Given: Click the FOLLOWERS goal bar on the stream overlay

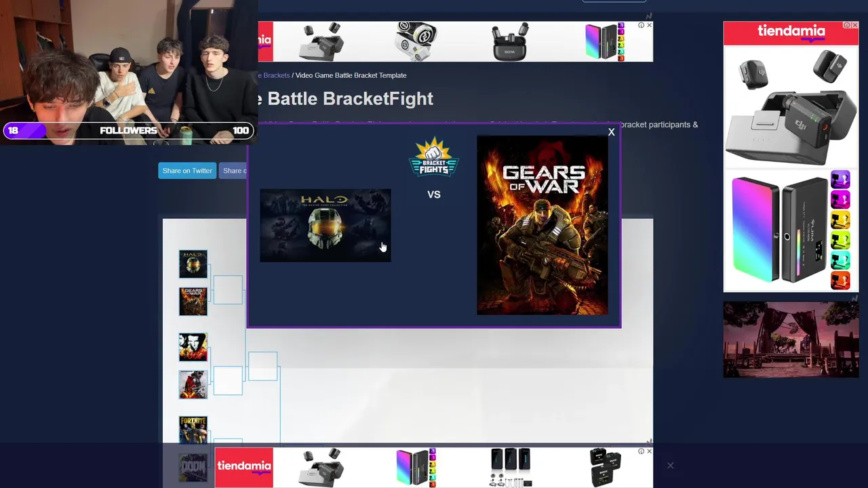Looking at the screenshot, I should coord(128,131).
